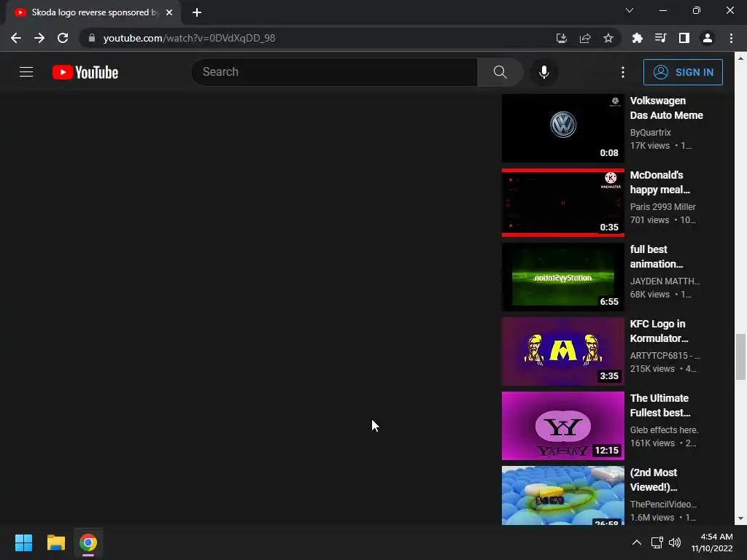This screenshot has width=747, height=560.
Task: Open McDonald's happy meal video thumbnail
Action: click(562, 203)
